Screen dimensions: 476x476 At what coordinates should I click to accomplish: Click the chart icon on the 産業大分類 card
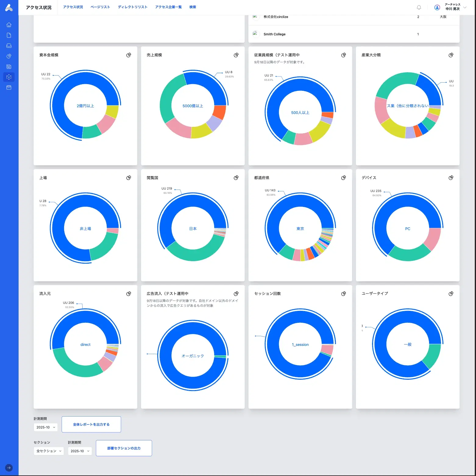[x=451, y=55]
